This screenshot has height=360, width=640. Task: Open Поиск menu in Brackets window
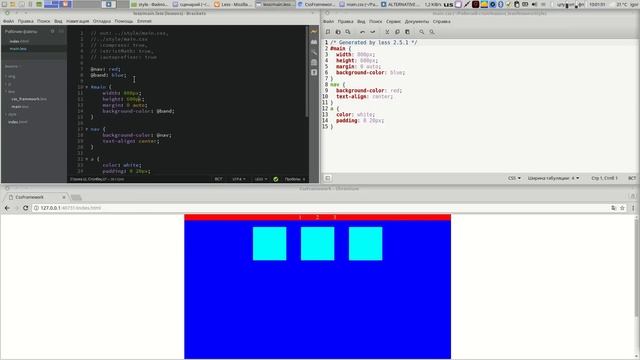click(x=44, y=21)
